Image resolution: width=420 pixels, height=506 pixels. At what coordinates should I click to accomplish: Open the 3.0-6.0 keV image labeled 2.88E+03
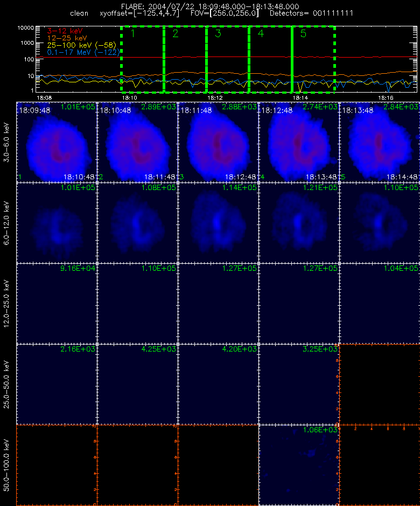[218, 142]
